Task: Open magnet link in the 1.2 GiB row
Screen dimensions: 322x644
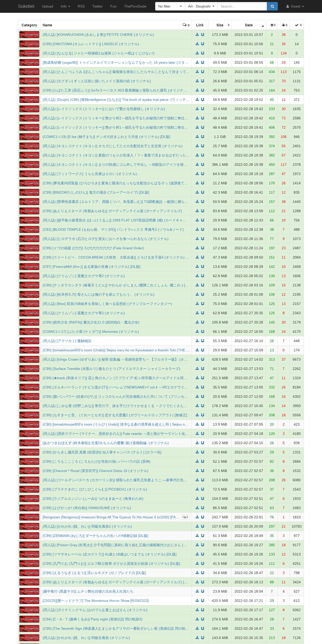Action: [203, 137]
